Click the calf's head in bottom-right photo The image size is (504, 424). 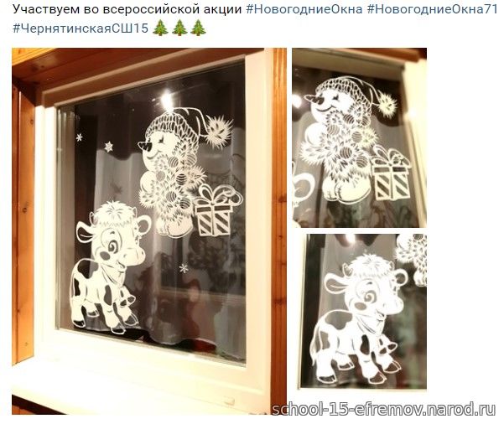click(366, 287)
